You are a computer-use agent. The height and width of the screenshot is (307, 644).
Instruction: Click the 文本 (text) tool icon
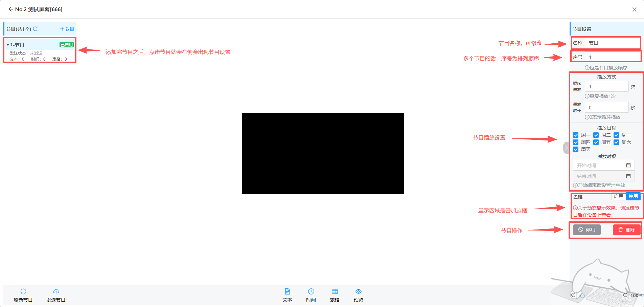coord(287,291)
